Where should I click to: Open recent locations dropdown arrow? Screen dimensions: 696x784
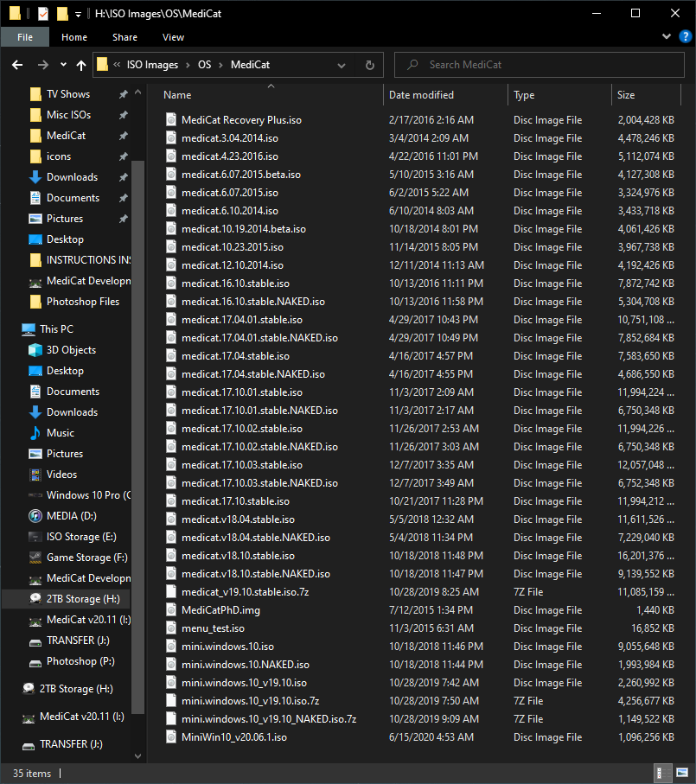pos(63,65)
